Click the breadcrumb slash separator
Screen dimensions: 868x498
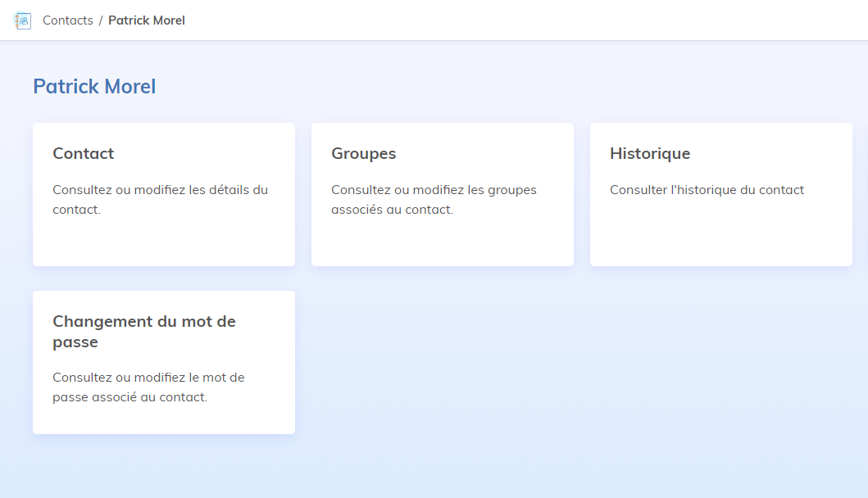[101, 20]
